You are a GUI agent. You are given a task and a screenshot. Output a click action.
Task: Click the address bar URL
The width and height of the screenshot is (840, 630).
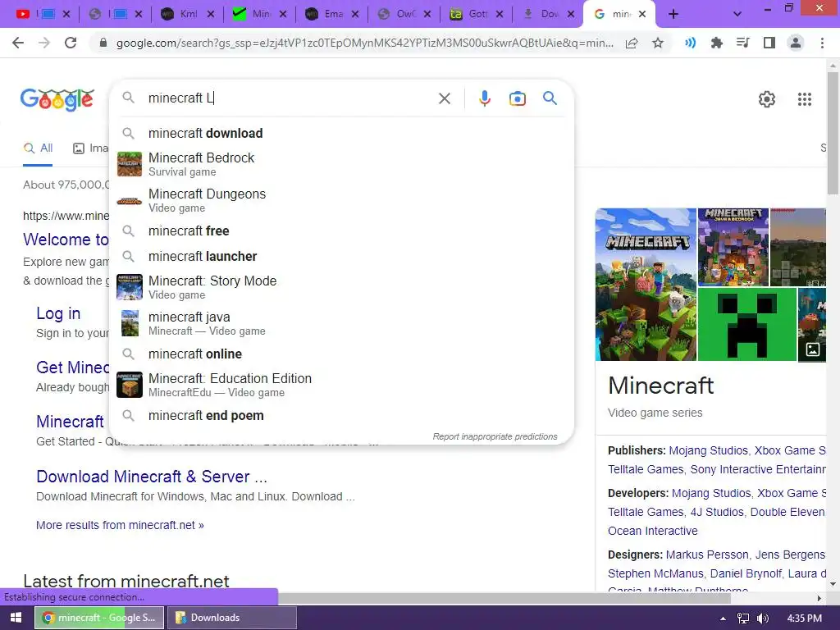[364, 43]
